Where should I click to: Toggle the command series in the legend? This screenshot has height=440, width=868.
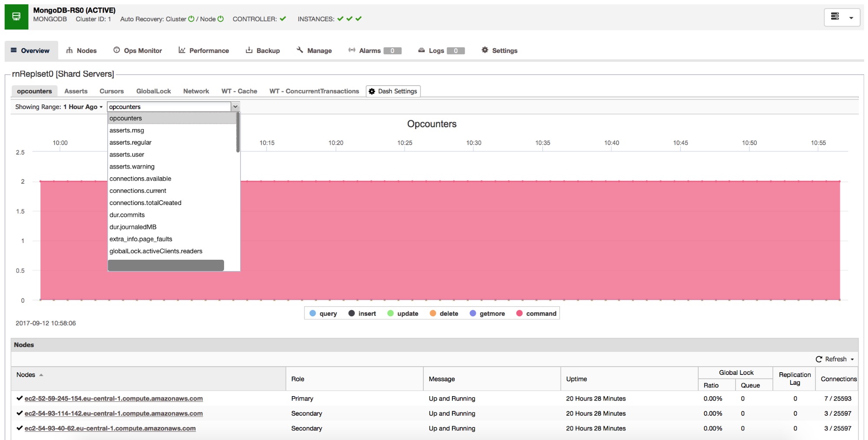click(536, 314)
